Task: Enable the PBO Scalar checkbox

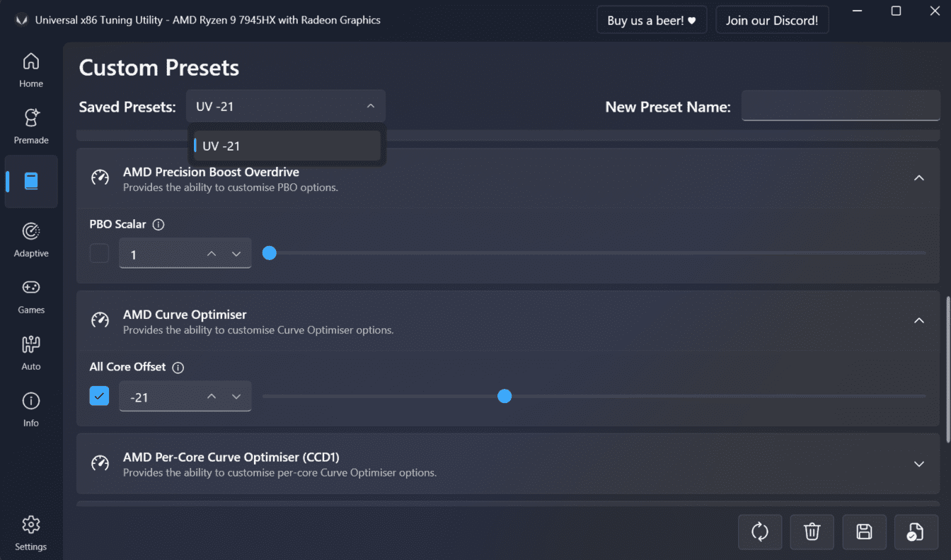Action: [100, 254]
